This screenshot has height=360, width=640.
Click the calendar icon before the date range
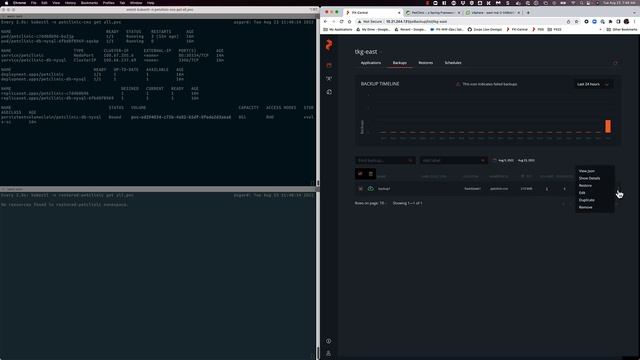tap(495, 160)
